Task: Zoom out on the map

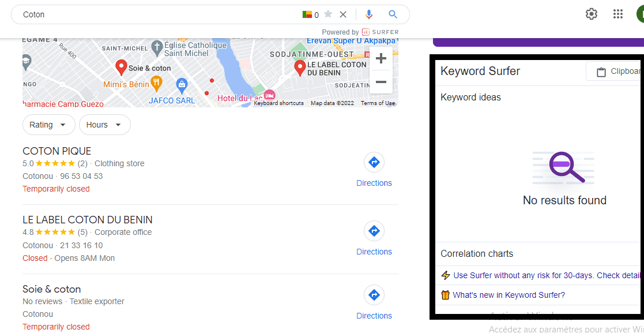Action: 381,82
